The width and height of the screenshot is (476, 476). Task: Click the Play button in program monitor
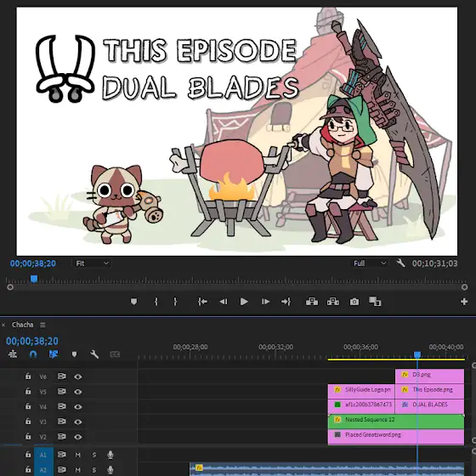(244, 302)
